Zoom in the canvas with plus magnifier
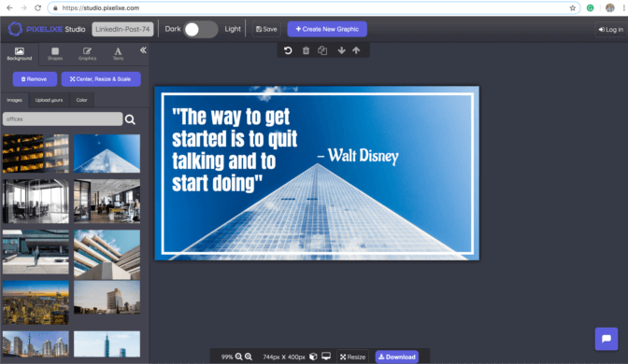 [249, 357]
